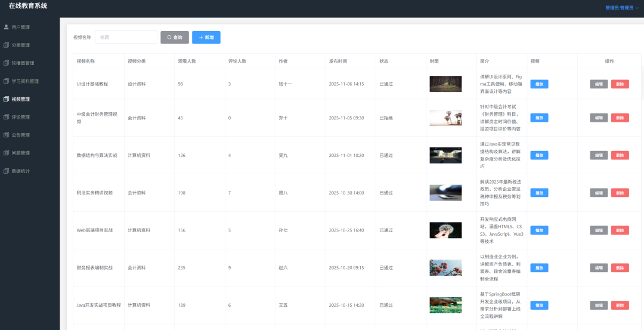Click the 已拒绝 status cell
The image size is (644, 330).
[386, 118]
